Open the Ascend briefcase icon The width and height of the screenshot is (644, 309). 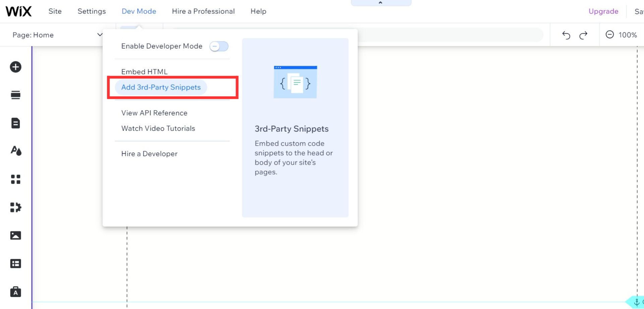click(x=15, y=292)
